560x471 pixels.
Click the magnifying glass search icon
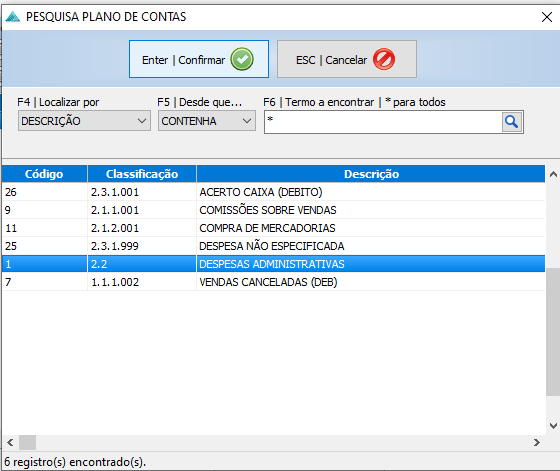(x=512, y=122)
